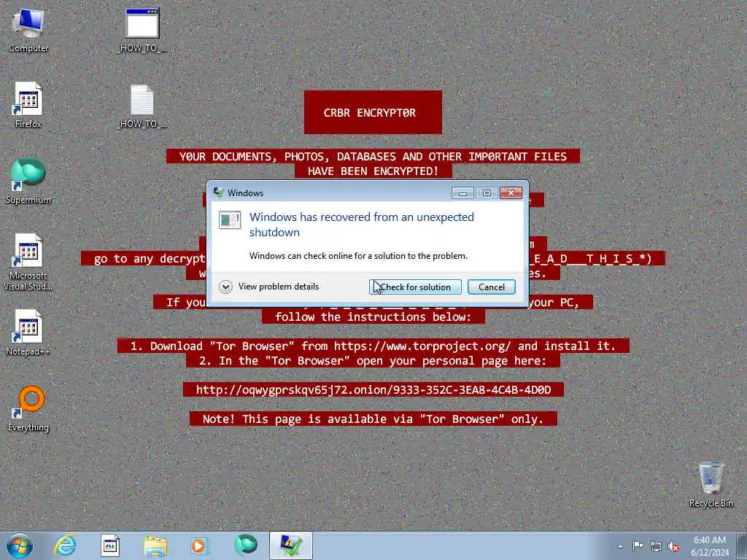Minimize the Windows dialog
The image size is (747, 560).
462,192
